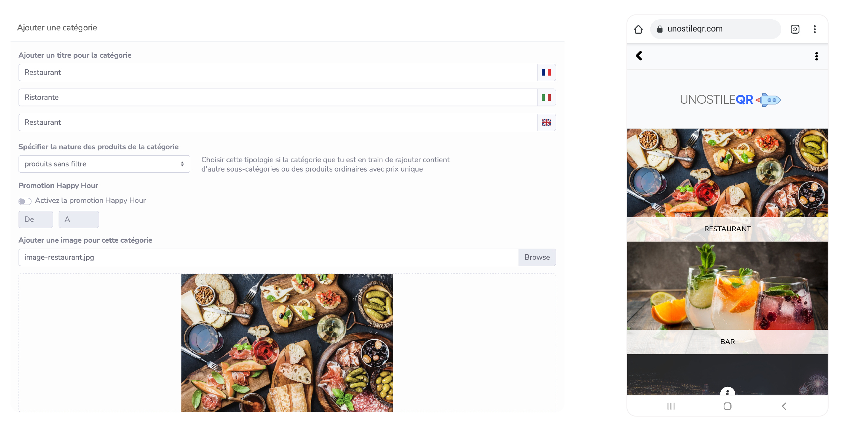Enable the Happy Hour promotion switch

coord(25,201)
